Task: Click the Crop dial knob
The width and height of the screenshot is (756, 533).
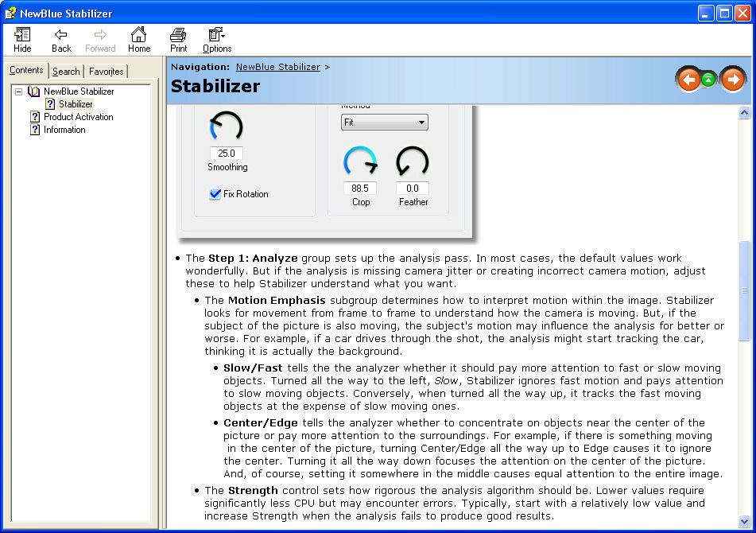Action: point(360,162)
